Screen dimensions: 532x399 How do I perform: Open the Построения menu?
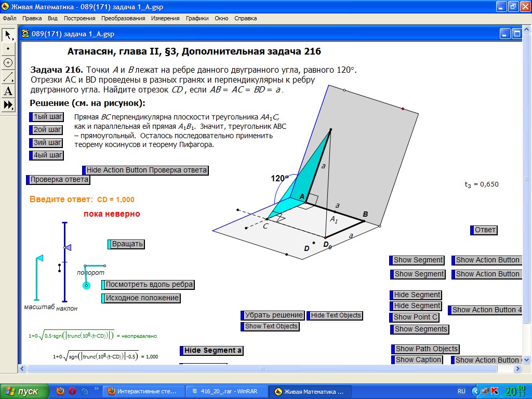click(79, 18)
